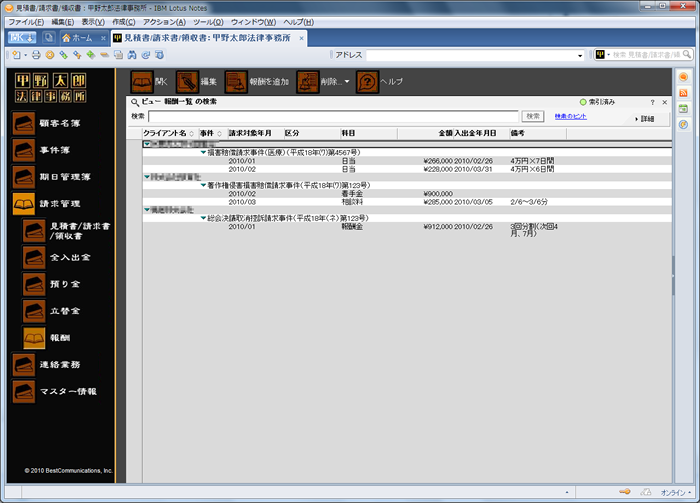This screenshot has height=503, width=700.
Task: Click the ヘルプ question-mark icon
Action: tap(367, 82)
